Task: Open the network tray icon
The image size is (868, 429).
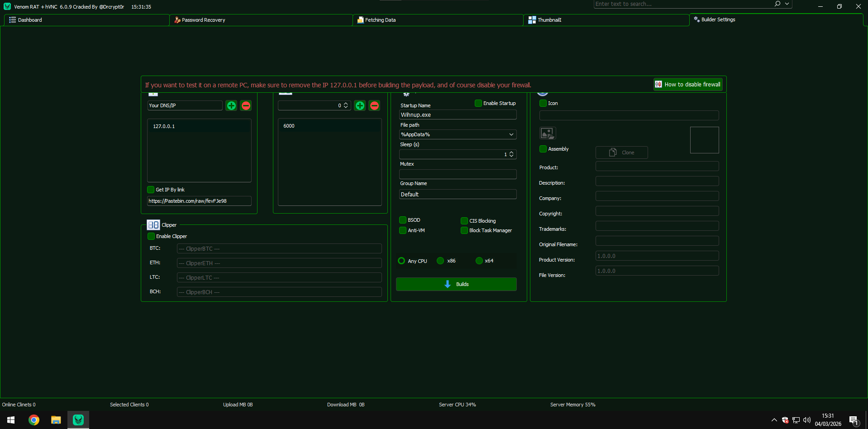Action: coord(796,420)
